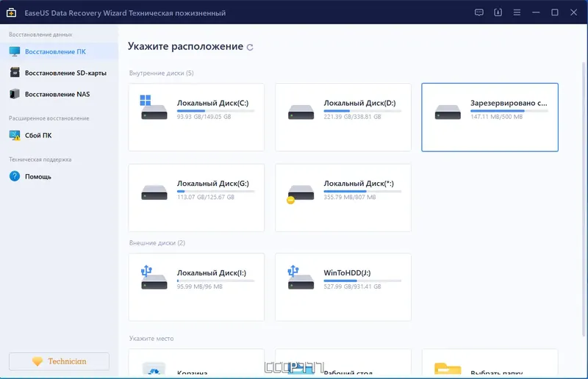
Task: Click the drive icon of Локальный Диск(G:)
Action: pos(154,192)
